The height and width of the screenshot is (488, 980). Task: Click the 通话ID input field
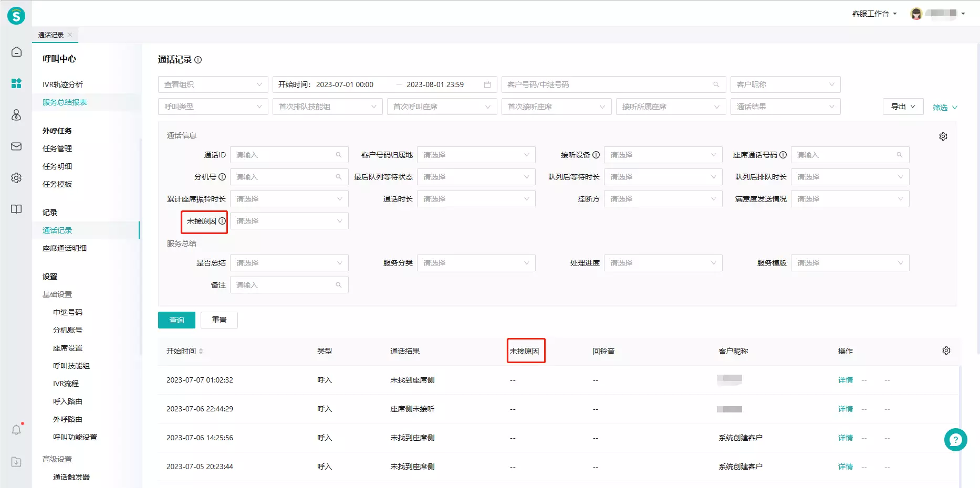coord(289,155)
